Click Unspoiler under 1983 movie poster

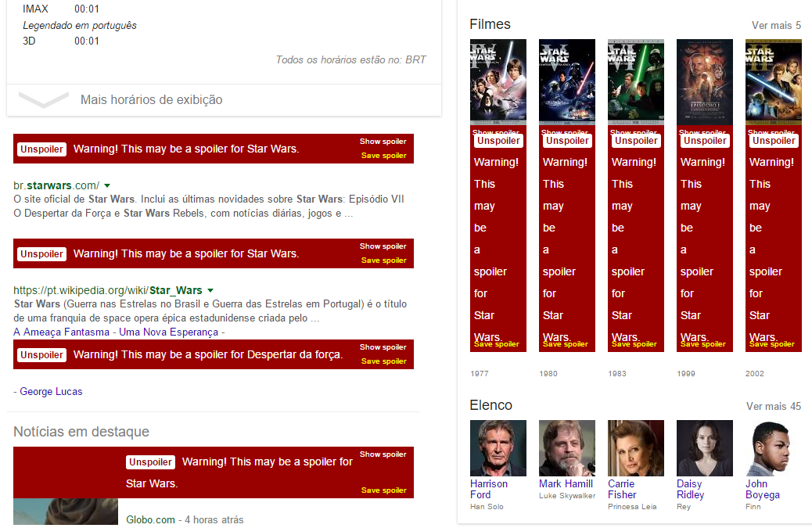point(636,141)
